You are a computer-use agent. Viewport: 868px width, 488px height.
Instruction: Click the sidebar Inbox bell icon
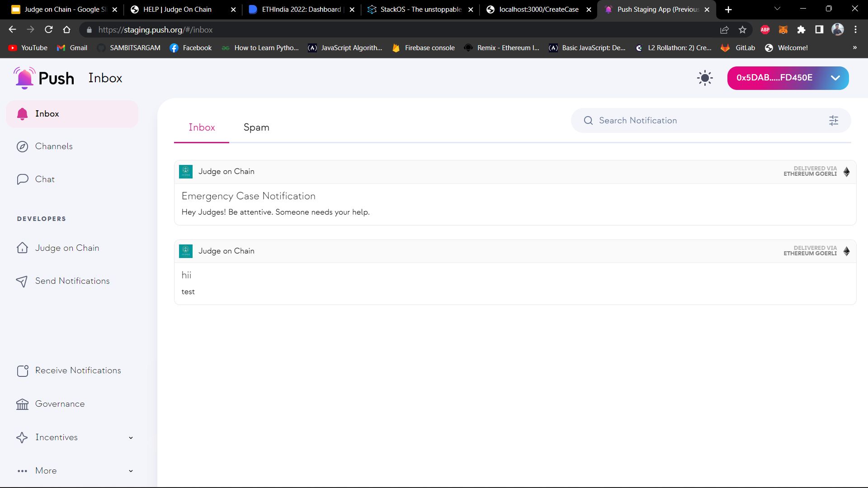[22, 114]
